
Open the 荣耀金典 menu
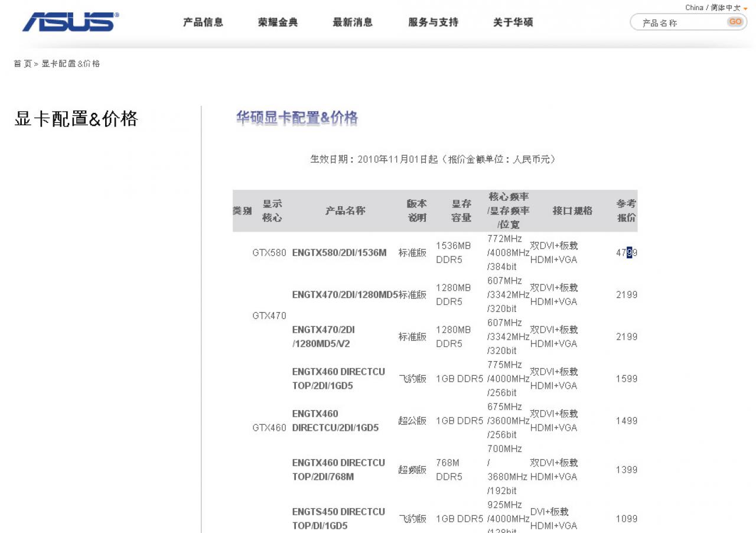(278, 22)
